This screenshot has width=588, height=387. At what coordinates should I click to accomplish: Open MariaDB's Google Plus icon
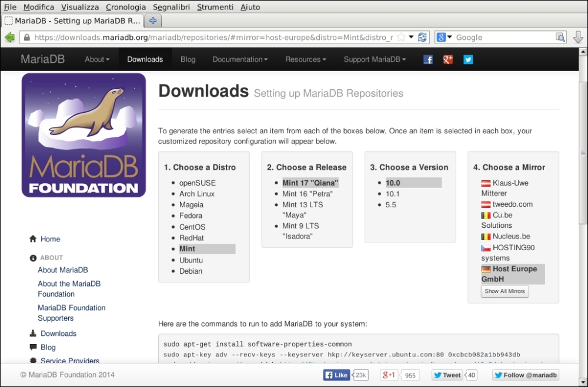pos(447,59)
